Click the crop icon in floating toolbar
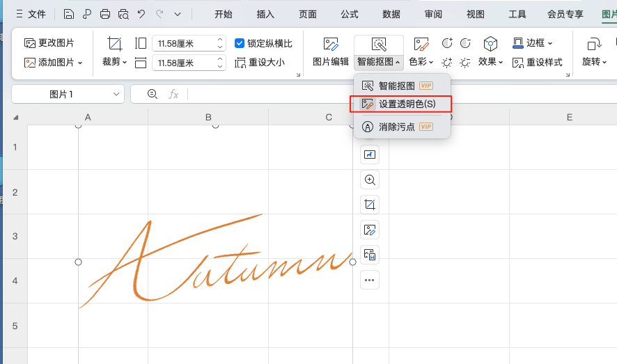The image size is (617, 364). point(370,204)
